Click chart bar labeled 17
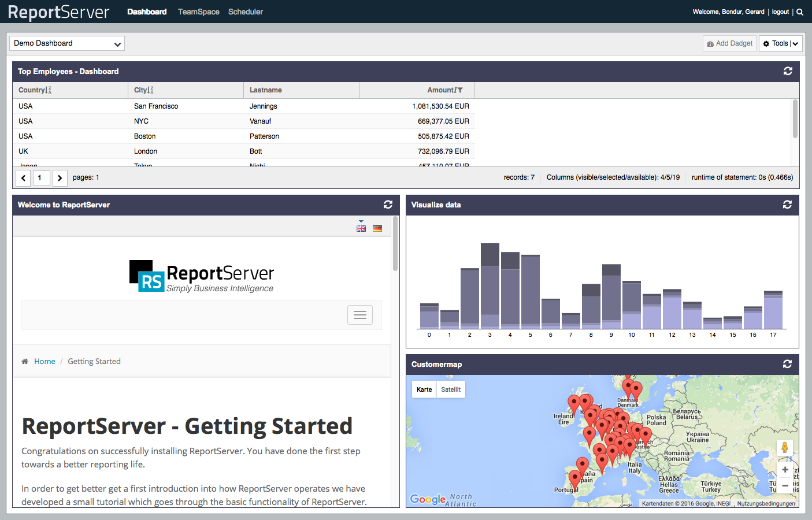The image size is (812, 520). point(773,310)
